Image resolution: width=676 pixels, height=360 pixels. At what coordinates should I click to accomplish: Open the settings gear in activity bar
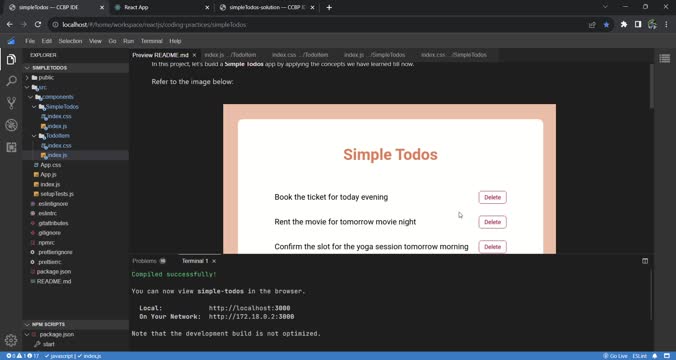click(11, 340)
